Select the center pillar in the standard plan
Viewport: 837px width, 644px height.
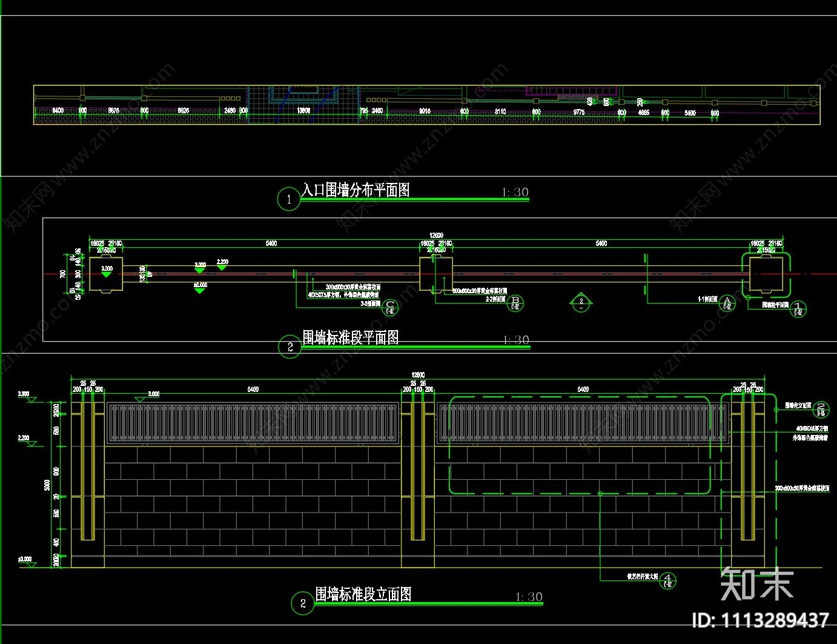click(436, 274)
